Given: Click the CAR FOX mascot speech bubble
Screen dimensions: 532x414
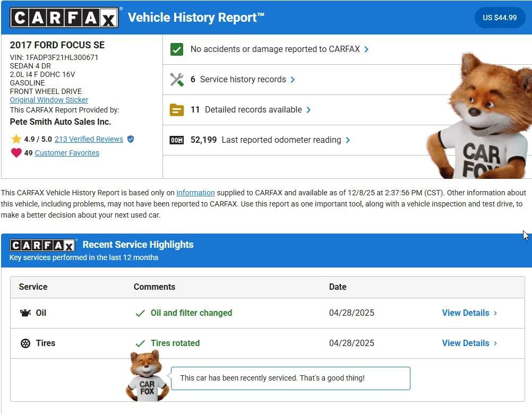Looking at the screenshot, I should click(290, 378).
